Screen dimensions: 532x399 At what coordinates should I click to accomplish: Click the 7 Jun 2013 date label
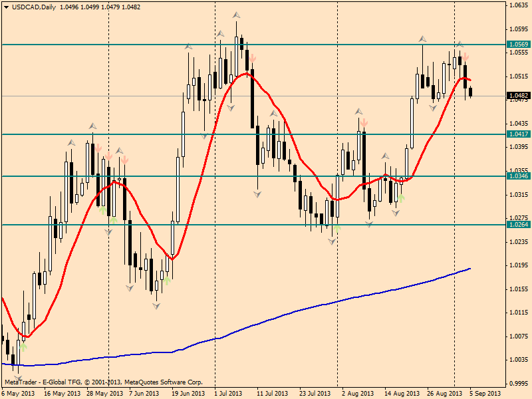pos(145,394)
